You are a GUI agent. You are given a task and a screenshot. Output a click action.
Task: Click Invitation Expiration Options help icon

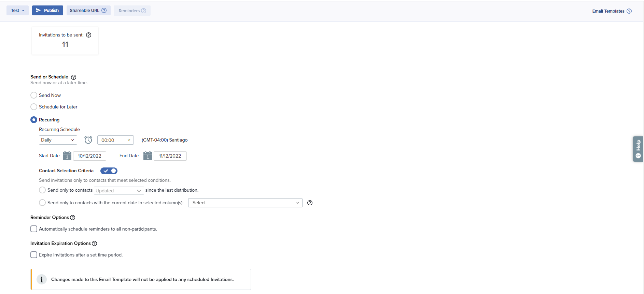click(95, 244)
